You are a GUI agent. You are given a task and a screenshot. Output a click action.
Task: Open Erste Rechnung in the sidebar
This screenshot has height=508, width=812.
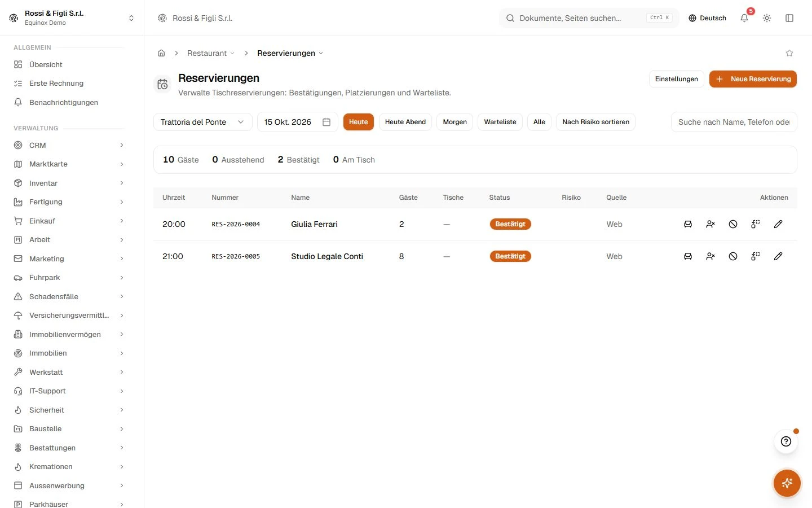click(69, 83)
